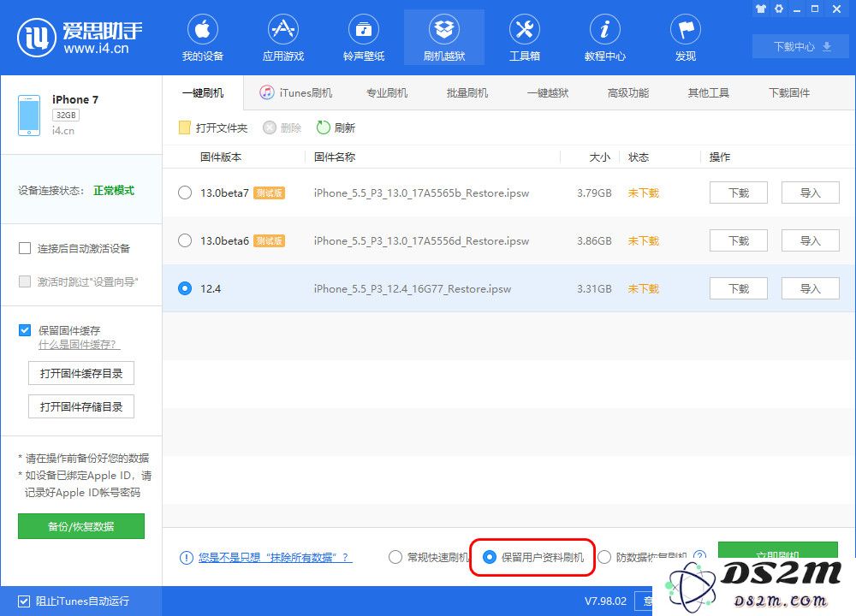Switch to the iTunes刷机 tab

(295, 92)
